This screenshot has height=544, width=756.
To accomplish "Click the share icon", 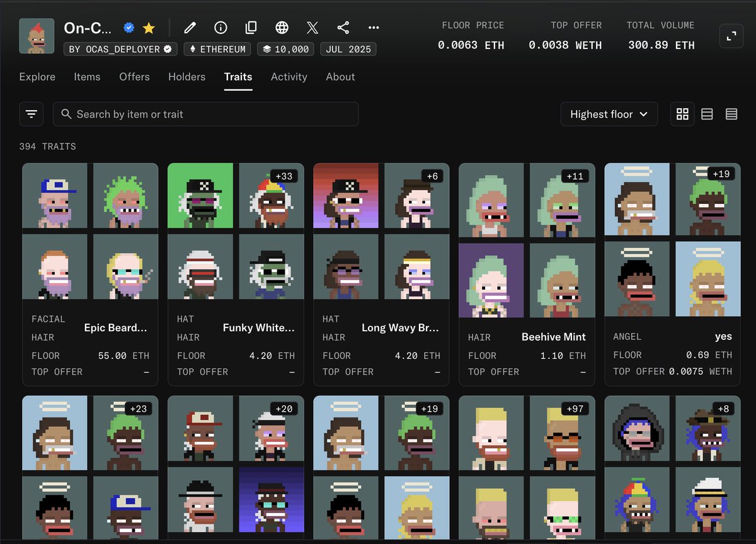I will click(343, 28).
